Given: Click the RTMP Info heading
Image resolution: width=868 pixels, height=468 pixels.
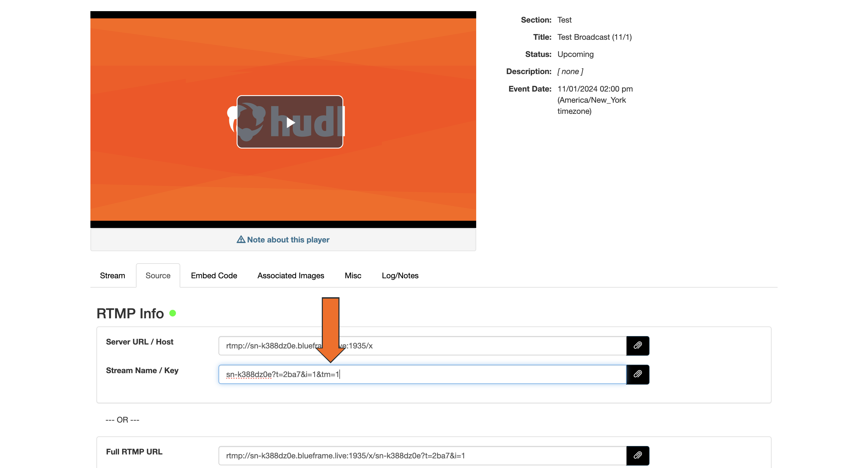Looking at the screenshot, I should click(x=130, y=313).
